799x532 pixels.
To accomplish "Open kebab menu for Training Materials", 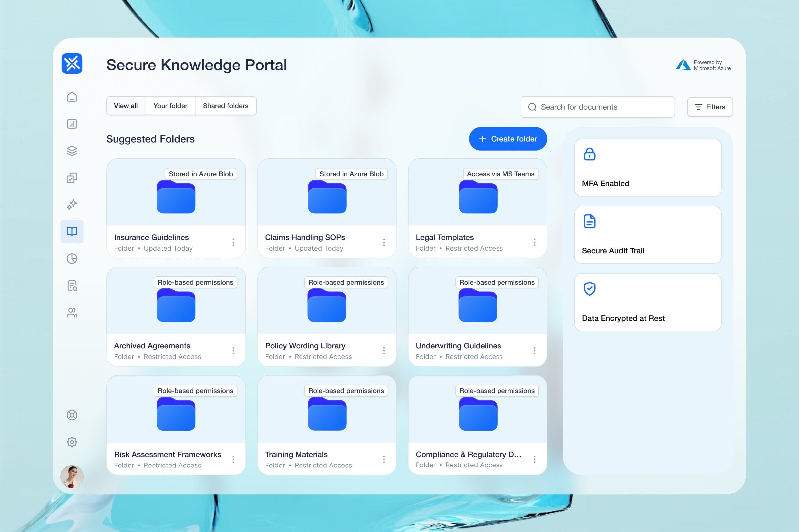I will 384,459.
